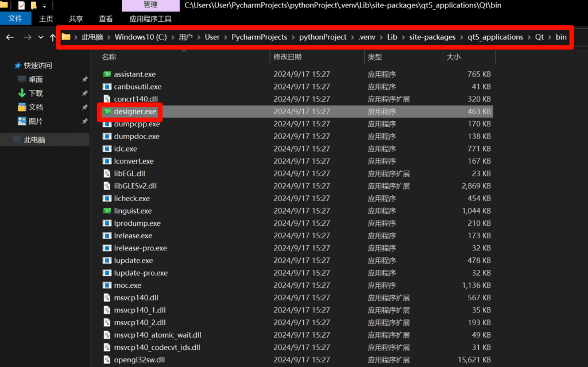This screenshot has width=588, height=367.
Task: Go up one folder with the up arrow
Action: pos(53,37)
